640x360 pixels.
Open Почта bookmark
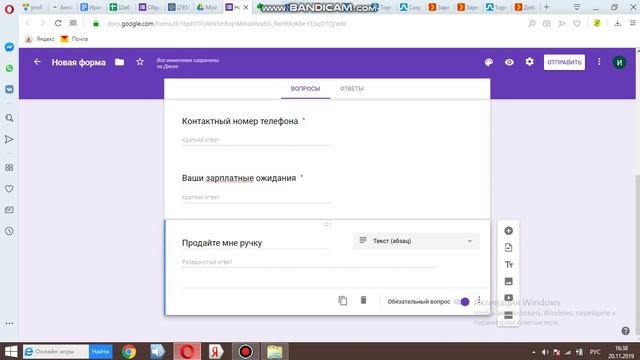coord(74,39)
